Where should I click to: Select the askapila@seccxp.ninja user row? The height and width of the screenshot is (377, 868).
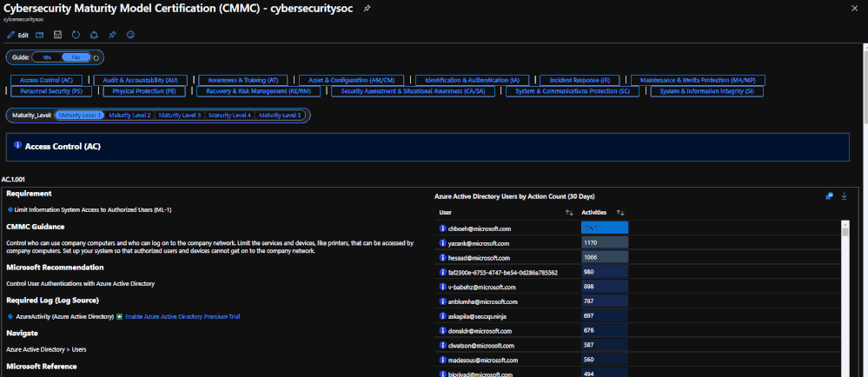(637, 315)
